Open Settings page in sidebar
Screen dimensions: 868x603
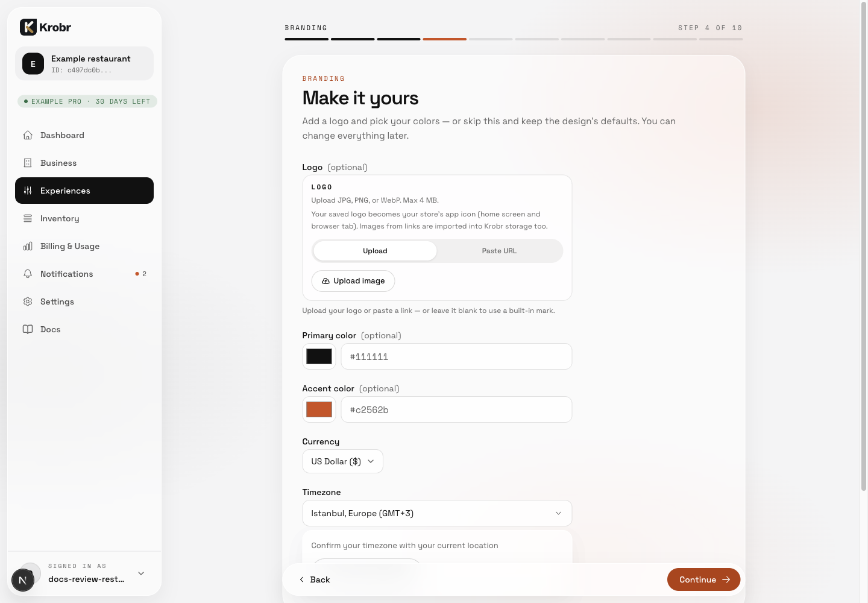(84, 301)
